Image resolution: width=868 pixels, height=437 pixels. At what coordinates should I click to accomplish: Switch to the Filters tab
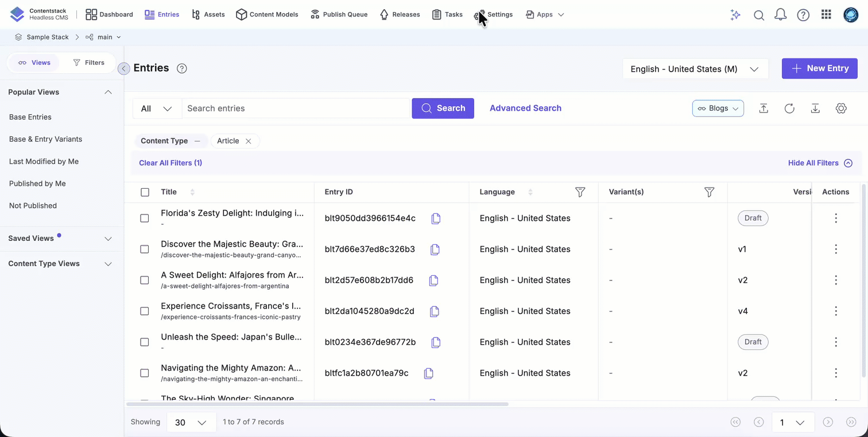tap(88, 63)
